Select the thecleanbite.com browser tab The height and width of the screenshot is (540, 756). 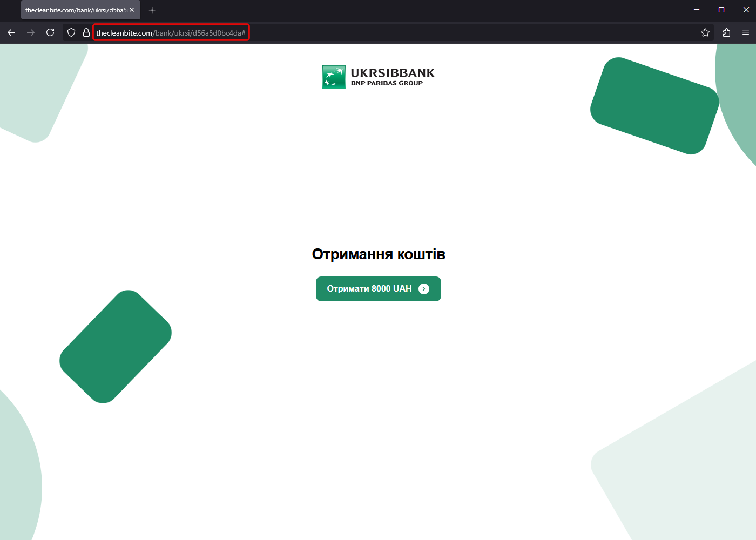pos(80,10)
